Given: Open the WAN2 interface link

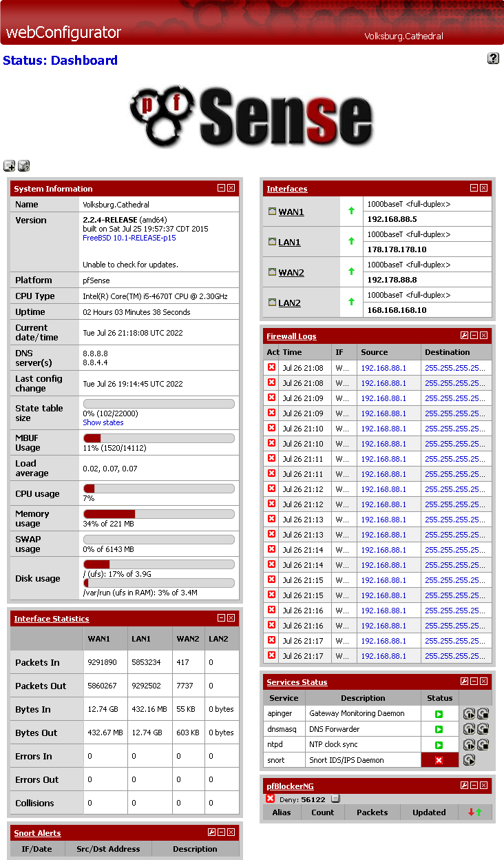Looking at the screenshot, I should coord(291,272).
